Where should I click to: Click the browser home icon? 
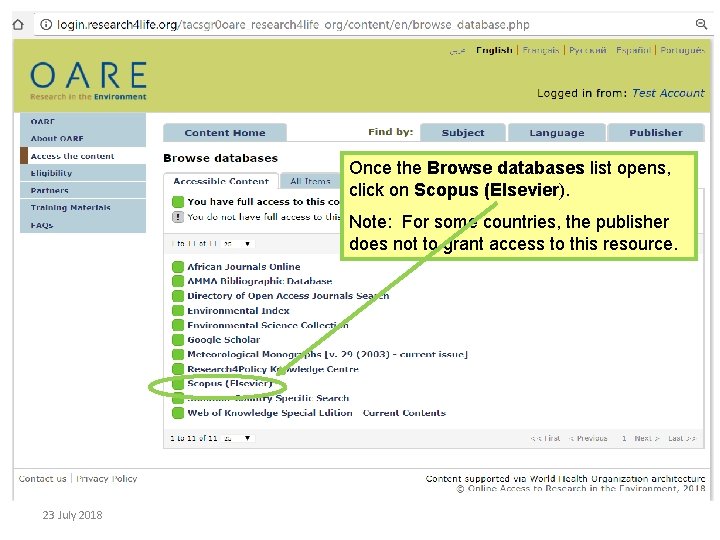(18, 24)
